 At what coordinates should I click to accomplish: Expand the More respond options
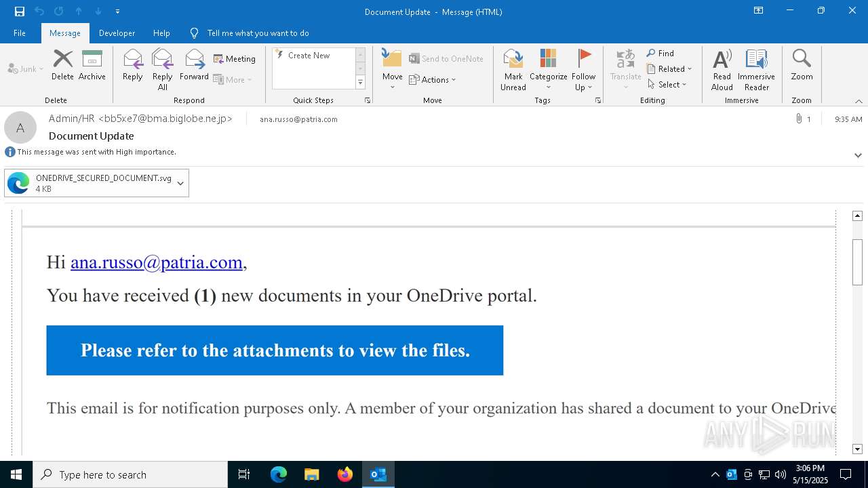[233, 79]
